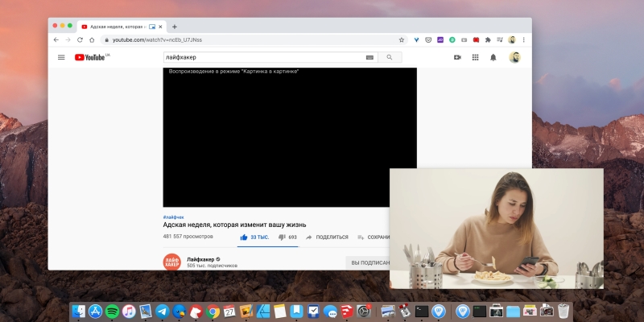This screenshot has width=644, height=322.
Task: Click the Chrome profile avatar in toolbar
Action: pyautogui.click(x=512, y=39)
